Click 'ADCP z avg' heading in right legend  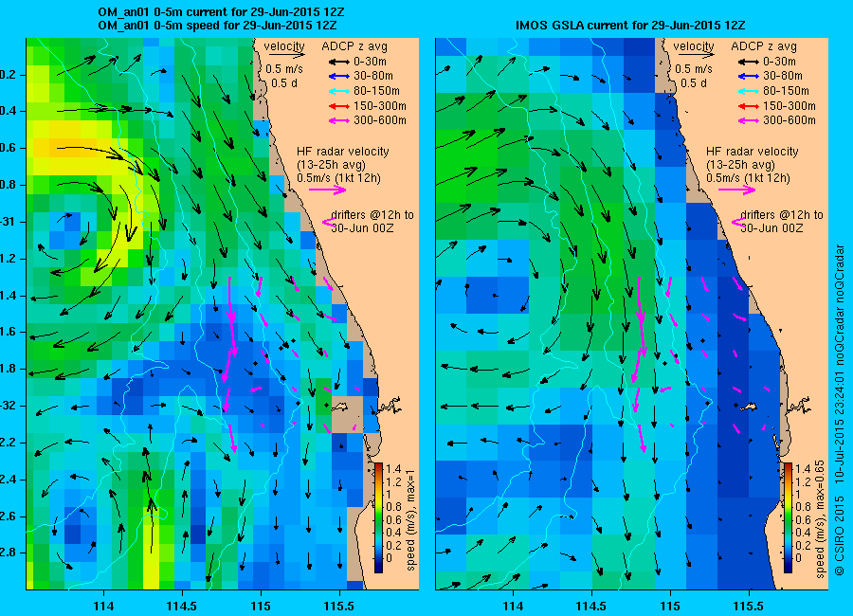point(764,46)
